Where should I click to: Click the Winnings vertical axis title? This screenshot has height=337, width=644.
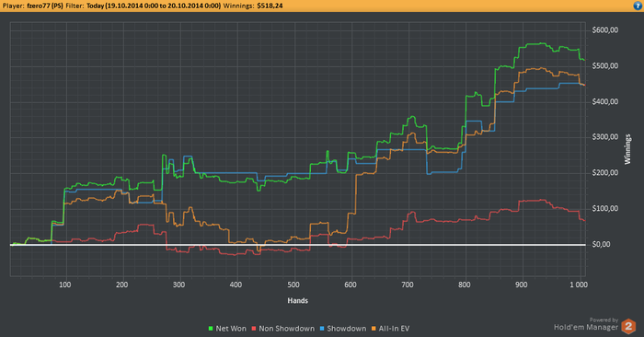[627, 149]
